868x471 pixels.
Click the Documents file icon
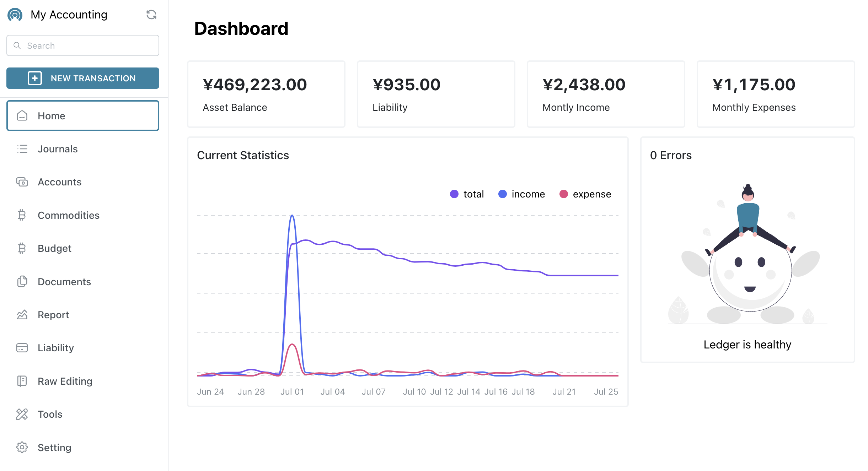22,282
